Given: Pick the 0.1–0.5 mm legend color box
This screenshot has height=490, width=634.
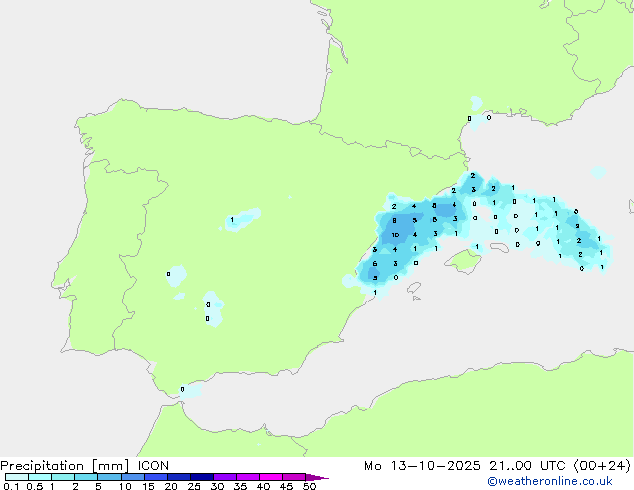Looking at the screenshot, I should point(17,477).
